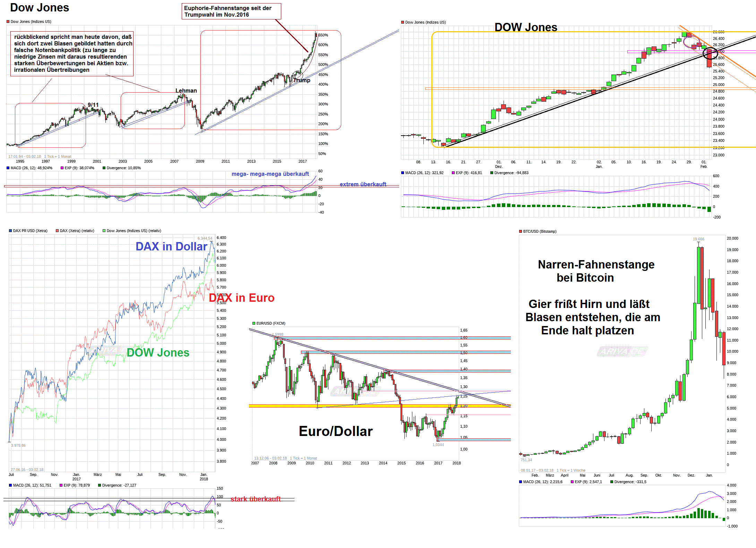Click the 'Dez.' label on the Bitcoin axis
The height and width of the screenshot is (548, 756).
691,475
